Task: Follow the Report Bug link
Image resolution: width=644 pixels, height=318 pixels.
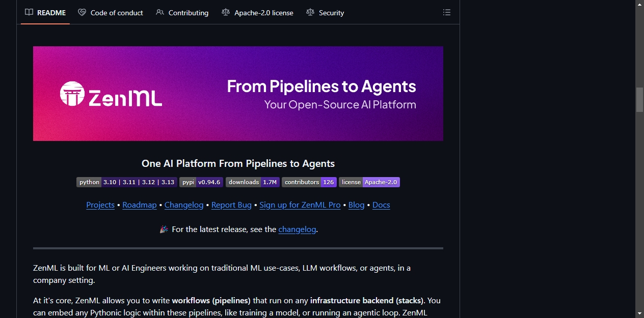Action: coord(231,205)
